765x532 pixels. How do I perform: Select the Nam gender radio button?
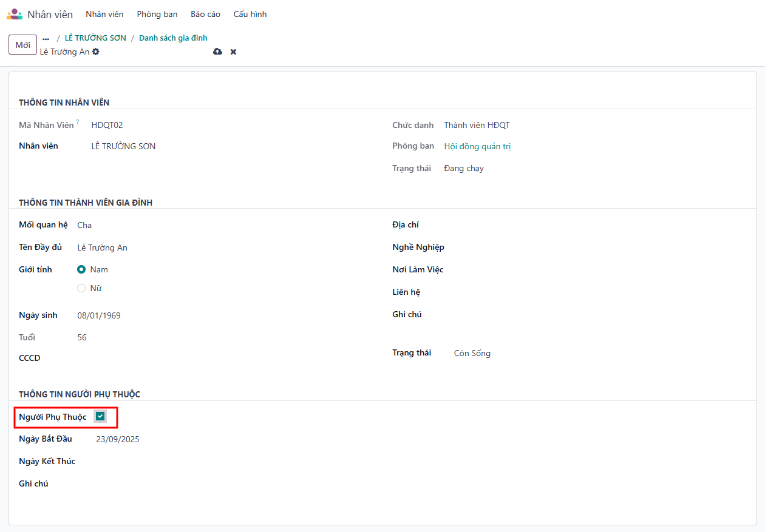pyautogui.click(x=81, y=269)
